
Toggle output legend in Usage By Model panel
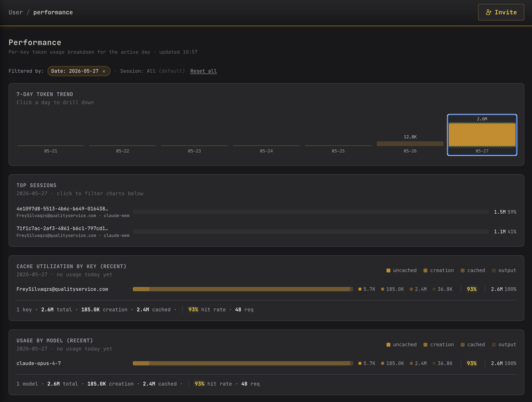click(504, 344)
